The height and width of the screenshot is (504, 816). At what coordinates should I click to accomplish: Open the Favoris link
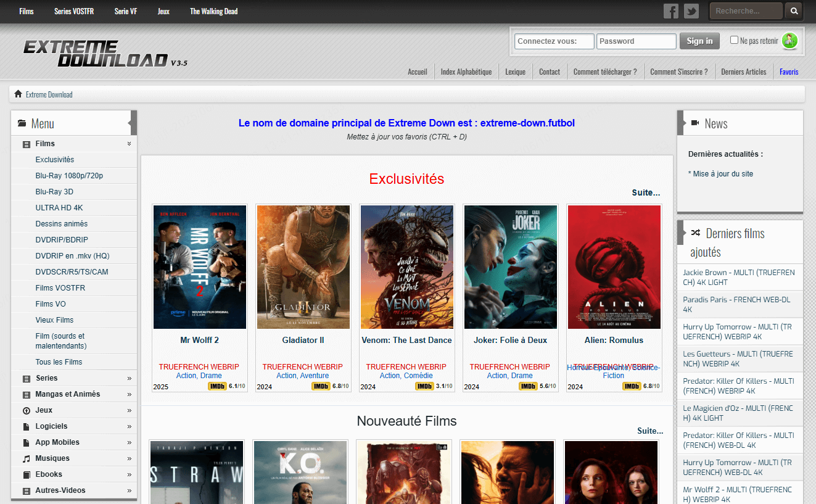point(789,72)
